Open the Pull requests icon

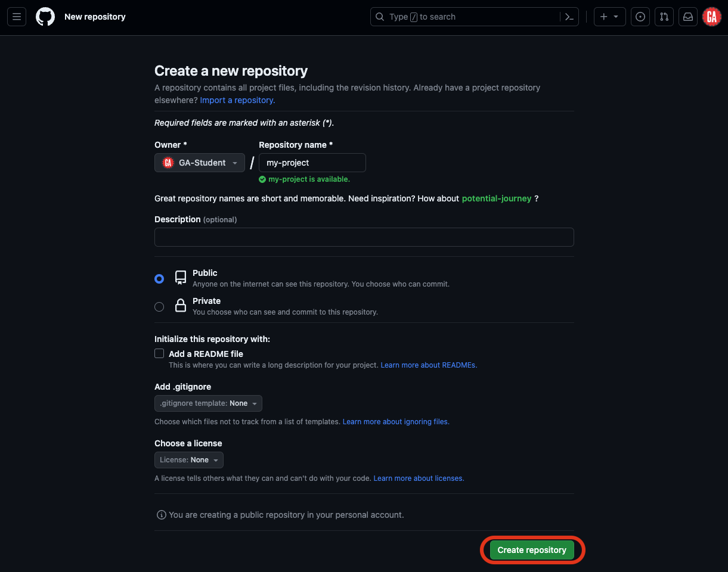tap(664, 17)
